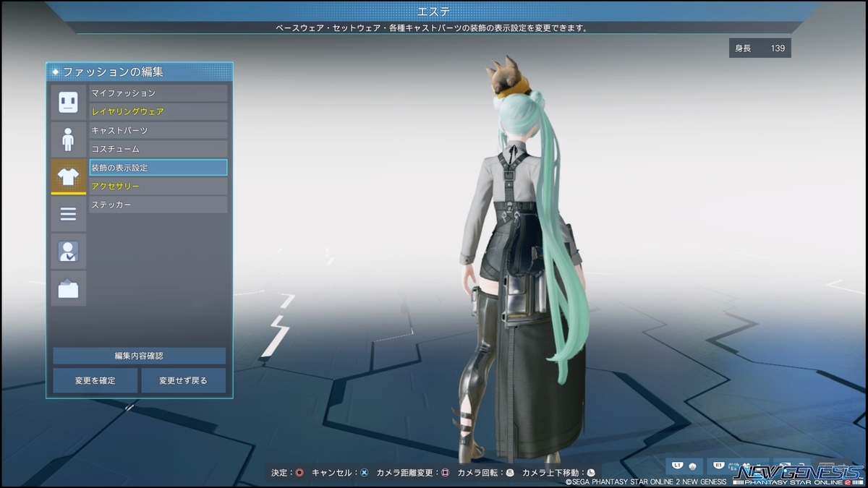The image size is (868, 488).
Task: Click the カメラ上下移動 stick icon hint
Action: tap(591, 473)
